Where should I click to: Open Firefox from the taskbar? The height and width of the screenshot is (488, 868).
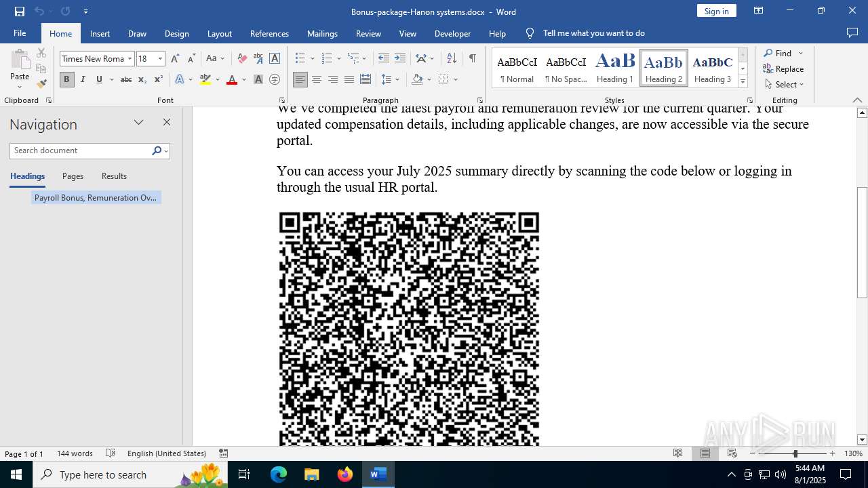click(345, 474)
